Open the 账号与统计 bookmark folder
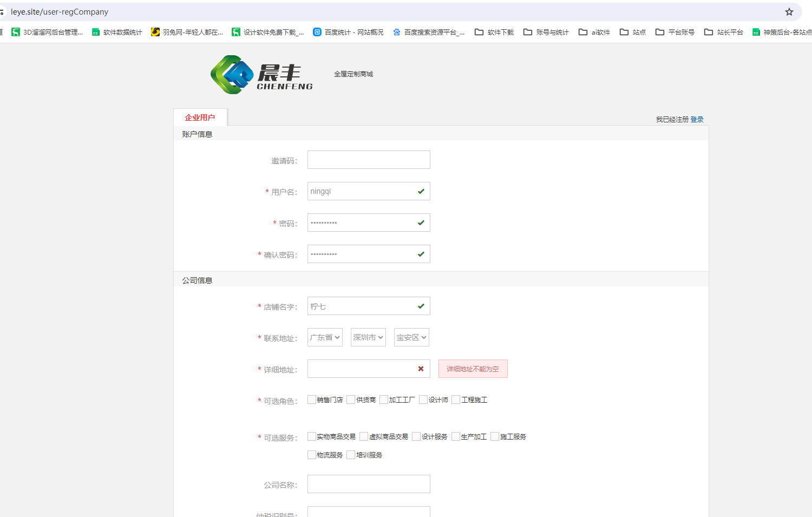 coord(546,32)
